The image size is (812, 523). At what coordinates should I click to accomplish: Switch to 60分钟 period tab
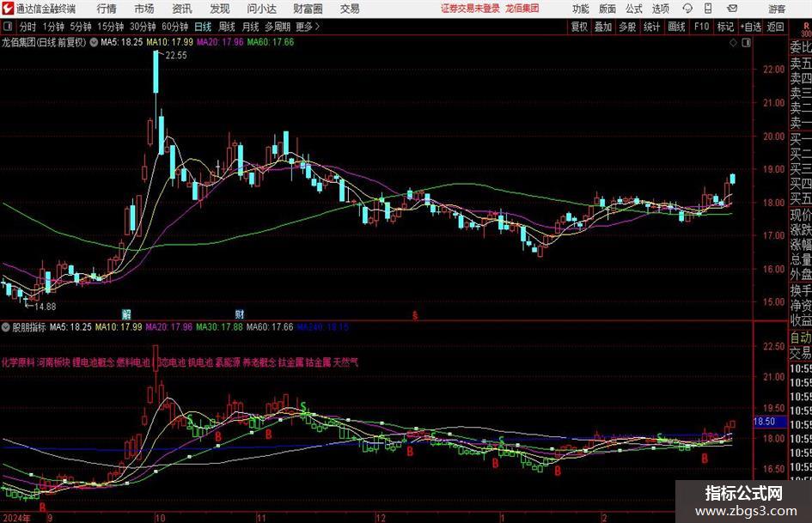175,27
